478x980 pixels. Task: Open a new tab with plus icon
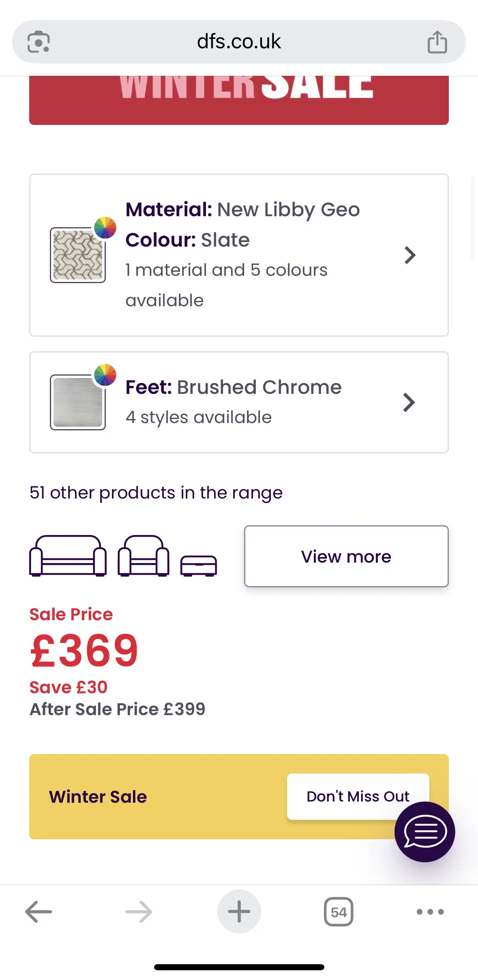239,911
